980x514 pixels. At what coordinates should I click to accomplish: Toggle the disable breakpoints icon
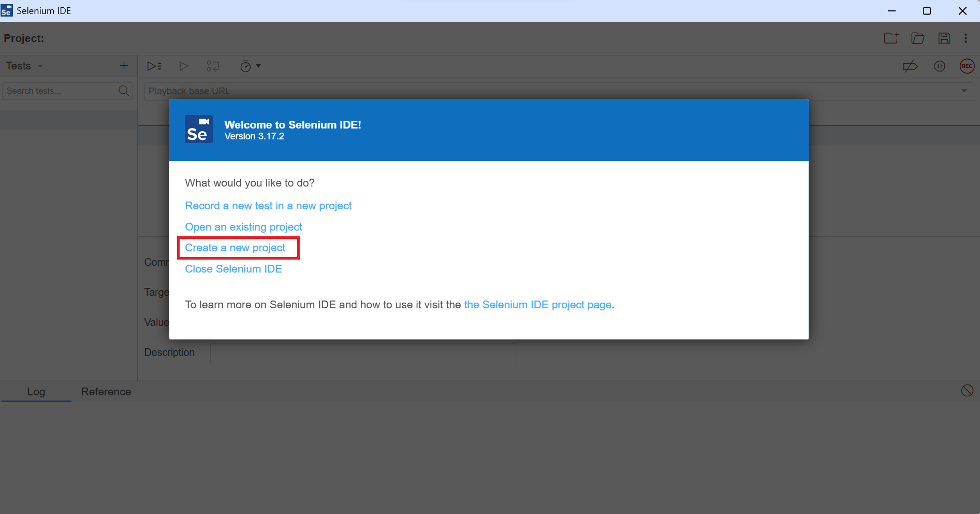(910, 66)
